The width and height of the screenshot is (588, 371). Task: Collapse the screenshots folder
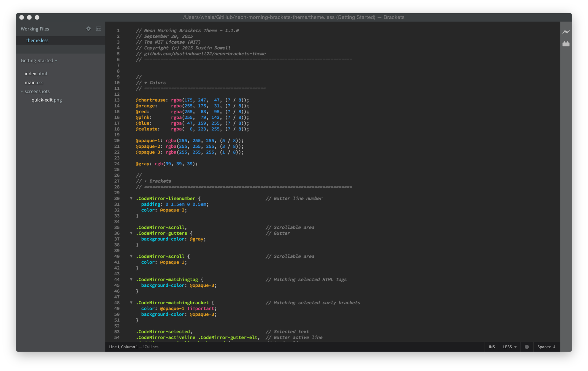(22, 91)
